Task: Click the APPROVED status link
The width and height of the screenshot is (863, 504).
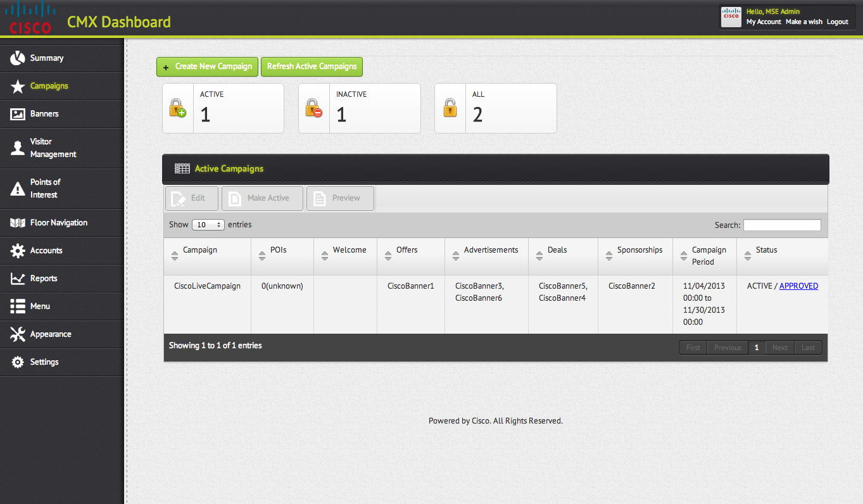Action: (798, 286)
